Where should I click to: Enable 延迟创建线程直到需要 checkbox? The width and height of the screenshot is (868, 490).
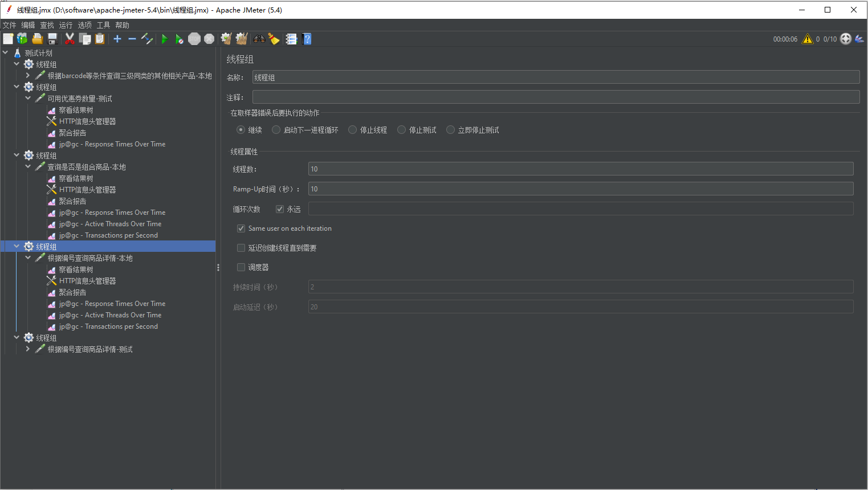click(x=241, y=248)
